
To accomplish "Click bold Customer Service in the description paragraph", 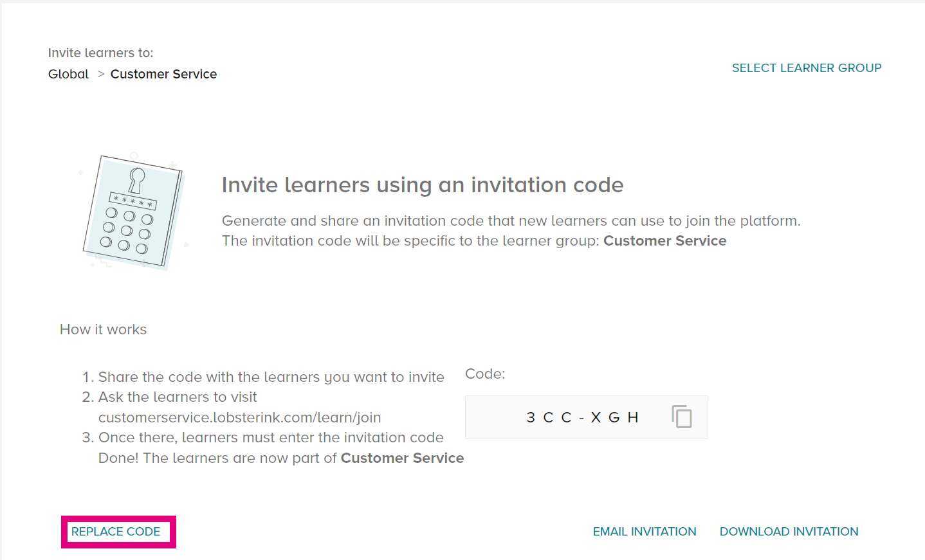I will pos(664,240).
